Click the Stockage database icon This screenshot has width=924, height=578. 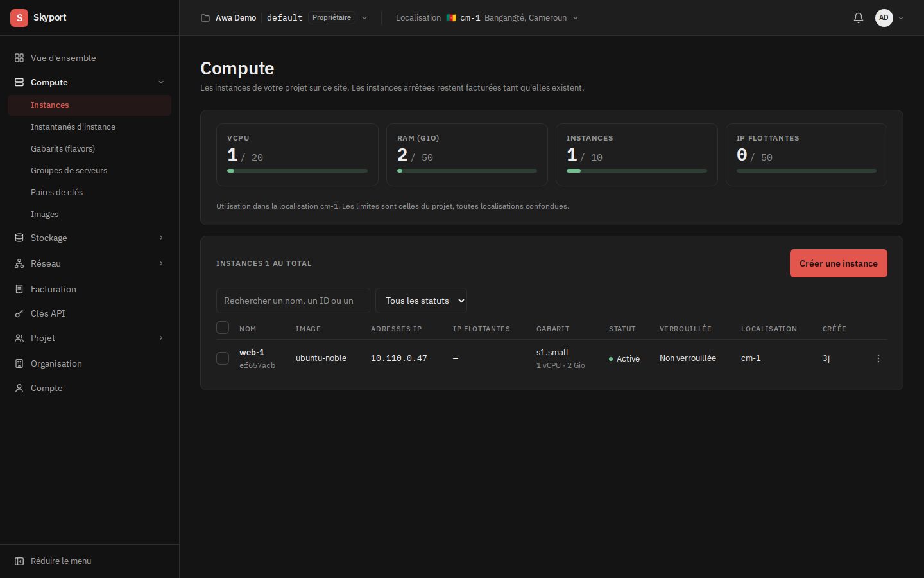[19, 238]
